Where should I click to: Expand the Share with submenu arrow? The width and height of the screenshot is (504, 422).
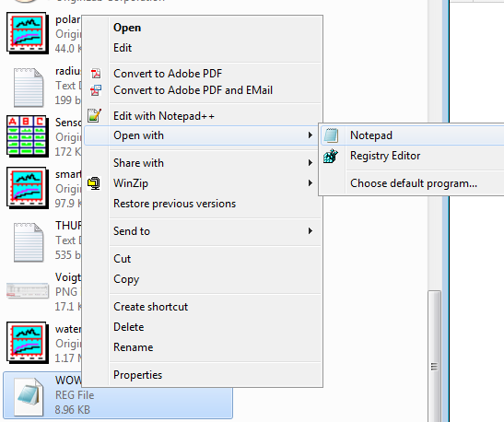tap(311, 163)
